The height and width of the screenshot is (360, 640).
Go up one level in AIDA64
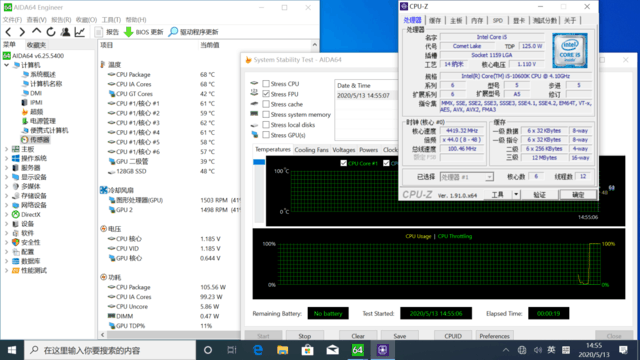36,31
